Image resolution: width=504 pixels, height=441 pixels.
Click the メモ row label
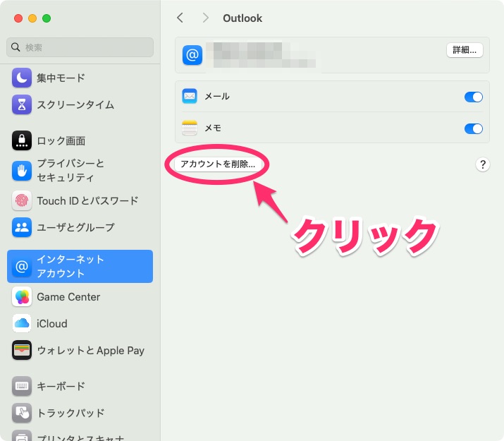pyautogui.click(x=213, y=128)
